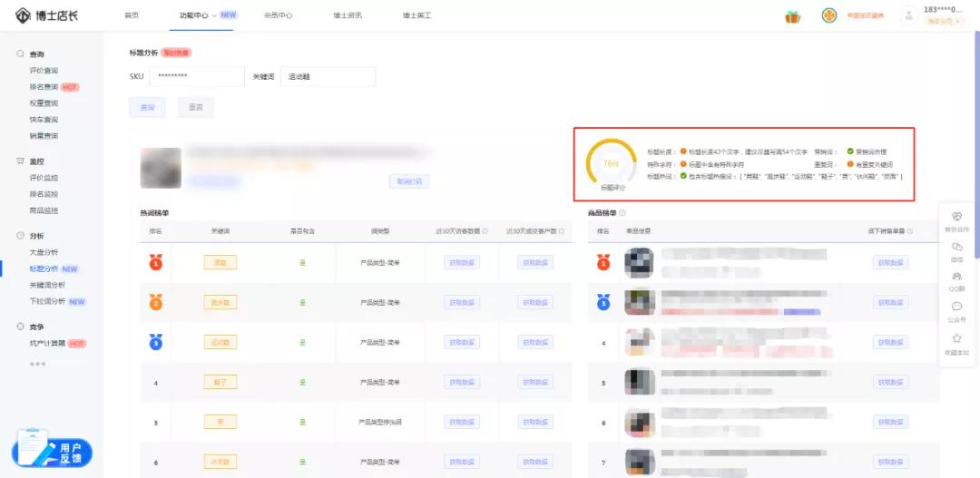This screenshot has height=478, width=980.
Task: Click info icon beside 线下销售单量 header
Action: point(909,231)
